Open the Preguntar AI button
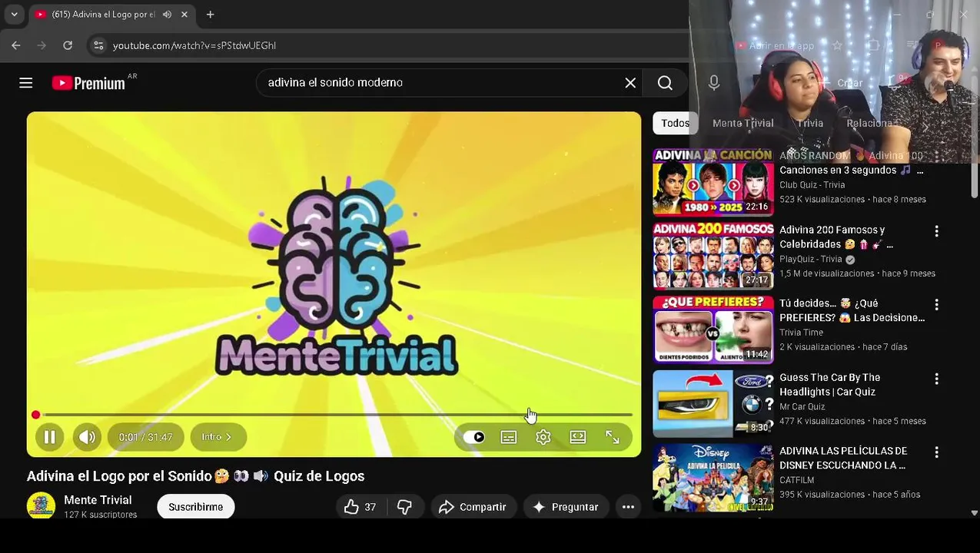Screen dimensions: 980x553 566,507
